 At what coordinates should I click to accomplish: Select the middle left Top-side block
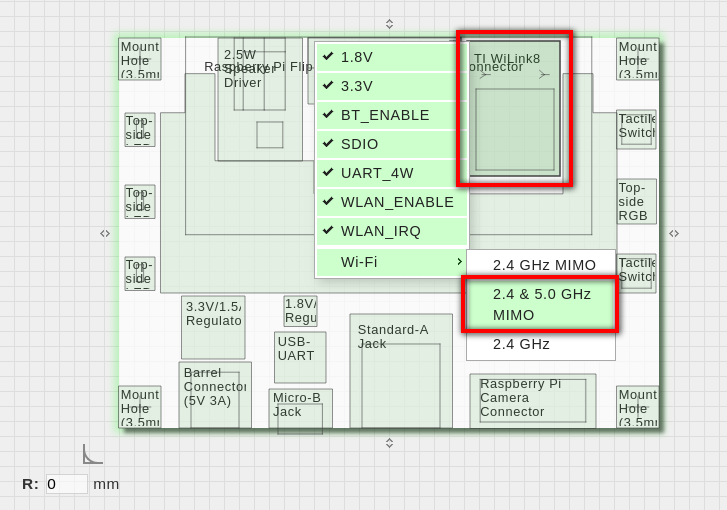140,202
